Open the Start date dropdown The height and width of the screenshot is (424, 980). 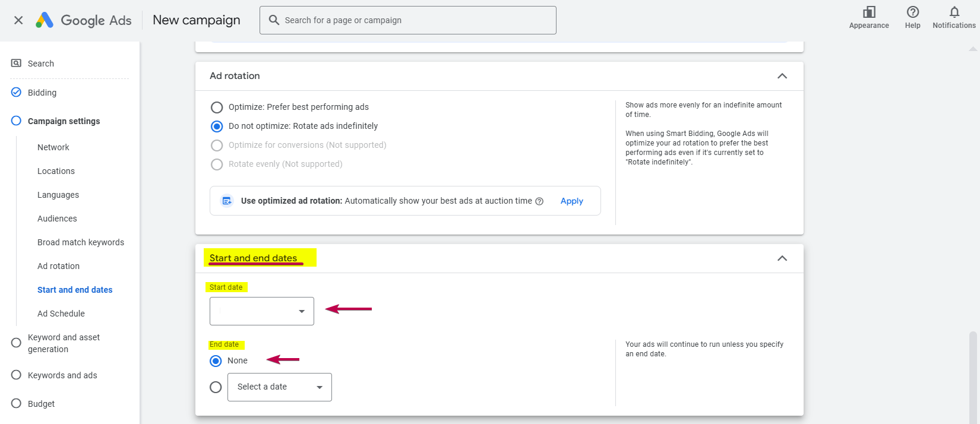261,311
